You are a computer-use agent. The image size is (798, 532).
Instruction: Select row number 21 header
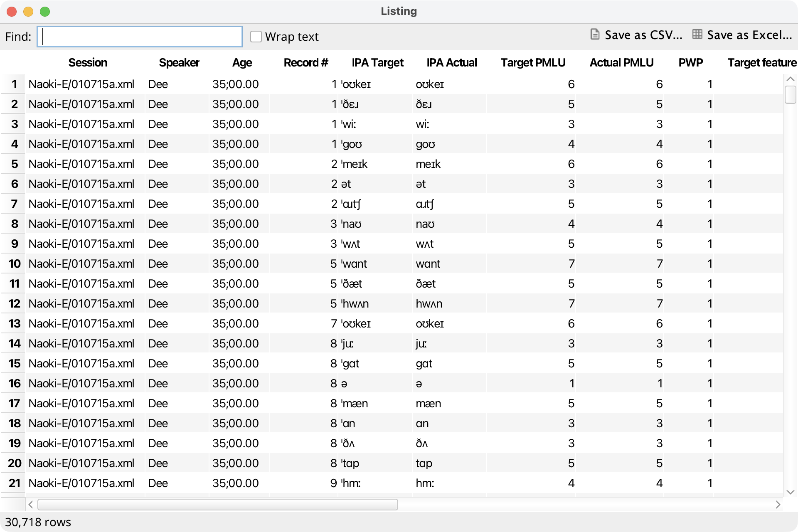[13, 483]
